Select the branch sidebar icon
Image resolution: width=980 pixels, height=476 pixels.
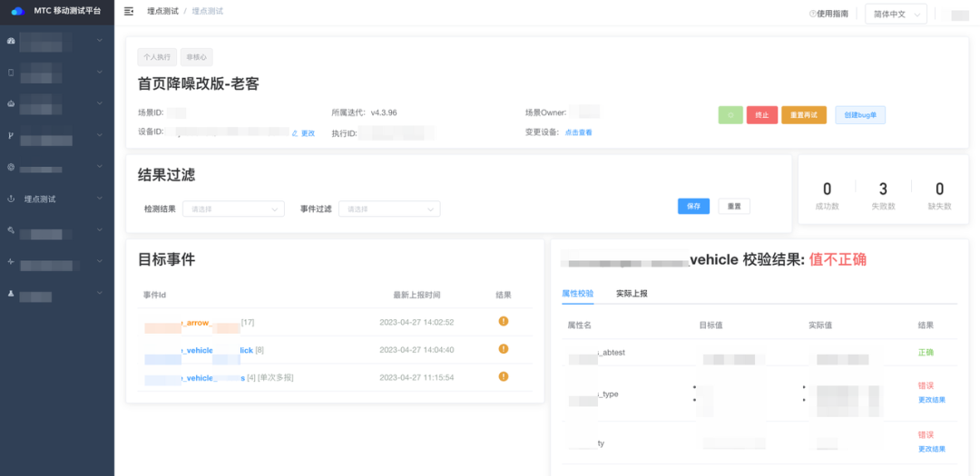point(11,136)
